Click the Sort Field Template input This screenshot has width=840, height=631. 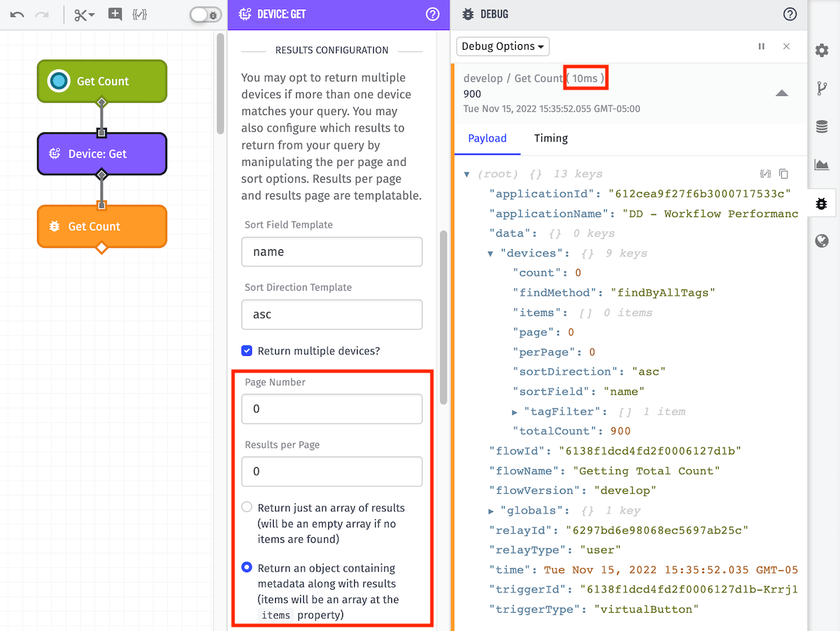tap(332, 251)
